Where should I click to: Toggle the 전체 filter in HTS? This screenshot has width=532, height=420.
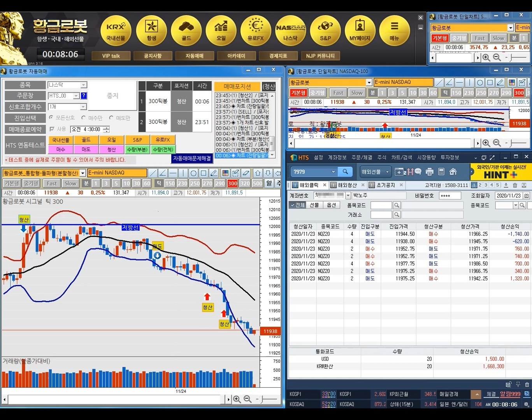tap(297, 205)
